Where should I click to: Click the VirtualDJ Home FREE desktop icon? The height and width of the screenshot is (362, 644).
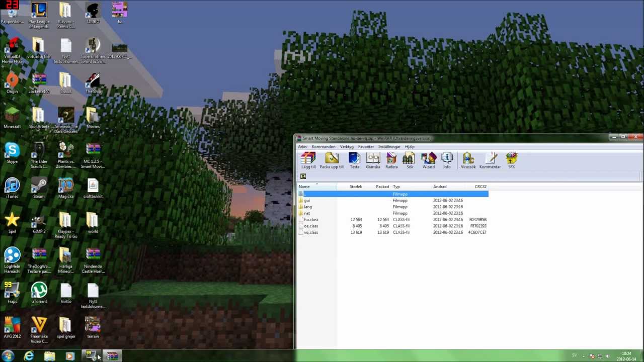pos(12,50)
